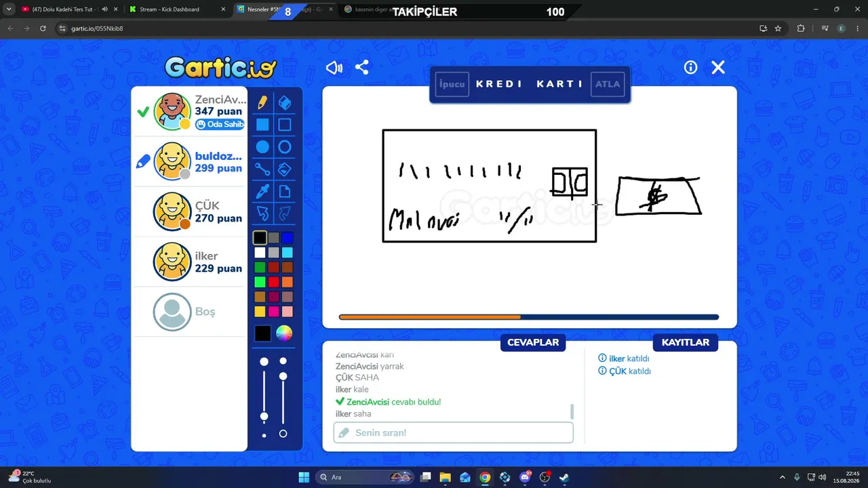868x488 pixels.
Task: Adjust the left brush size slider handle
Action: 264,416
